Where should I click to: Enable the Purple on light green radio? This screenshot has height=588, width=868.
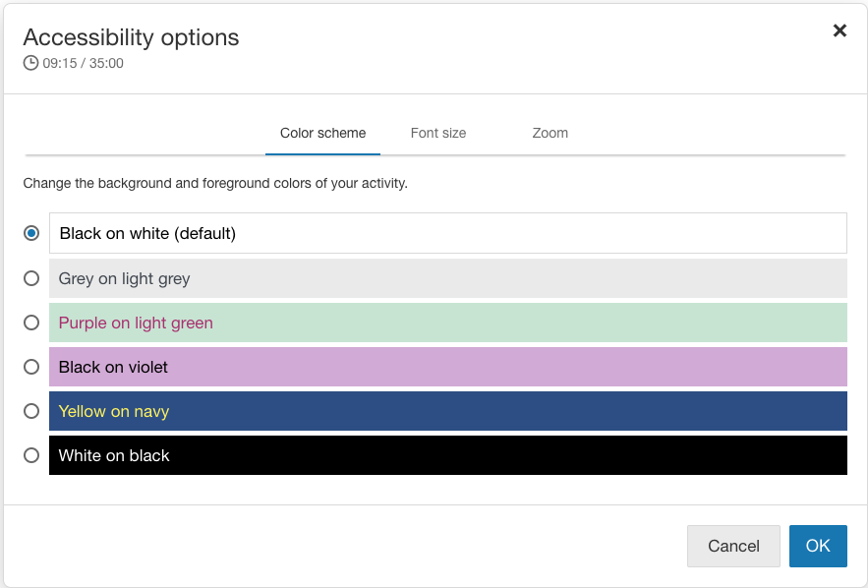pyautogui.click(x=31, y=323)
